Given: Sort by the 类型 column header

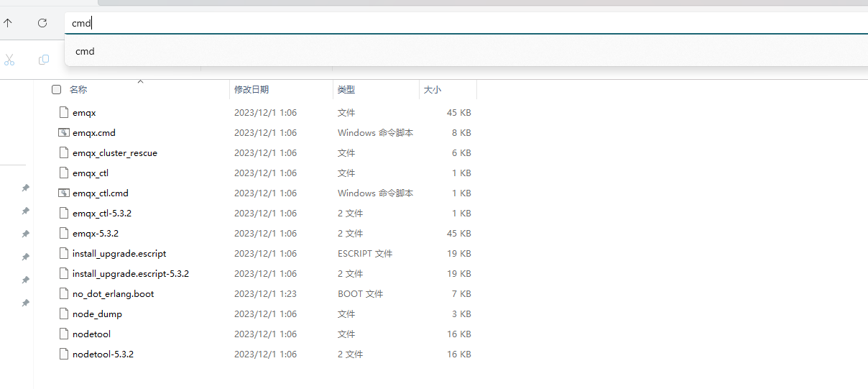Looking at the screenshot, I should pos(346,90).
